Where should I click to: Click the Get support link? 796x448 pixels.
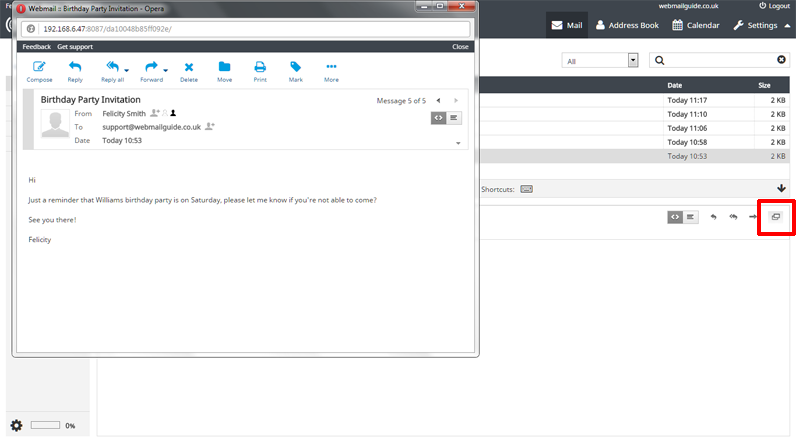coord(75,47)
